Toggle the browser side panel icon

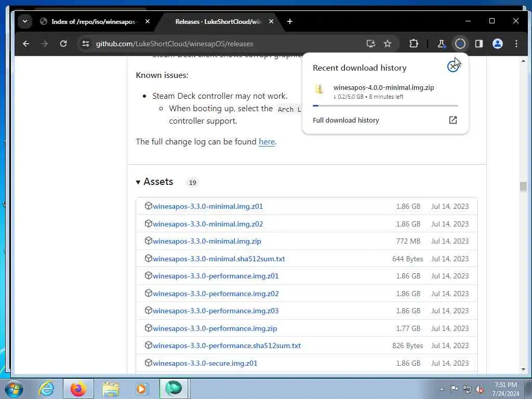click(x=478, y=44)
